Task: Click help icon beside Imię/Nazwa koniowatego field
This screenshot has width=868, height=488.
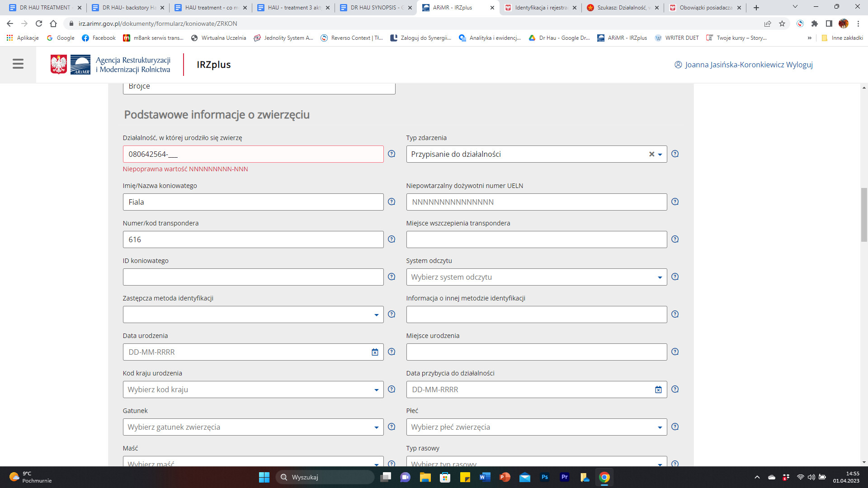Action: click(x=392, y=202)
